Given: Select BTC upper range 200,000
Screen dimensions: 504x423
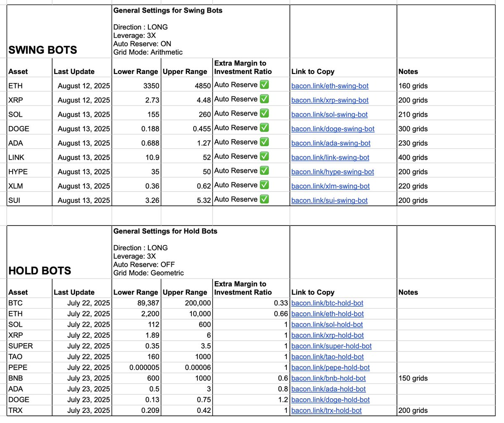Looking at the screenshot, I should 186,303.
